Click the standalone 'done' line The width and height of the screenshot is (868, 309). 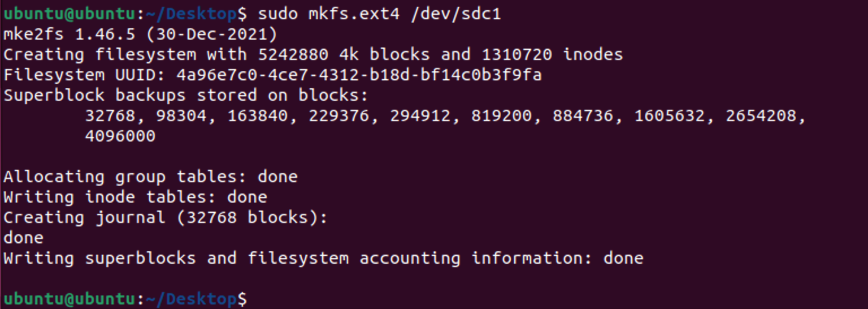pos(23,238)
